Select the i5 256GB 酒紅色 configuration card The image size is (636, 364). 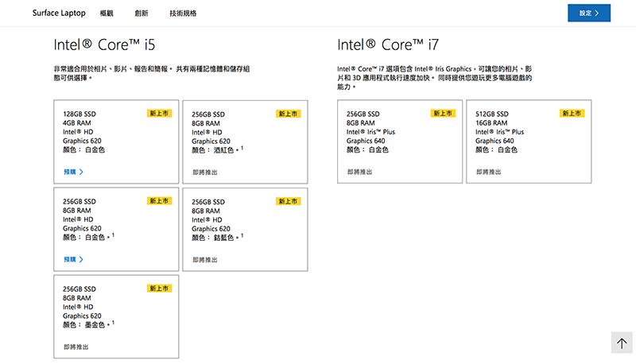coord(245,142)
